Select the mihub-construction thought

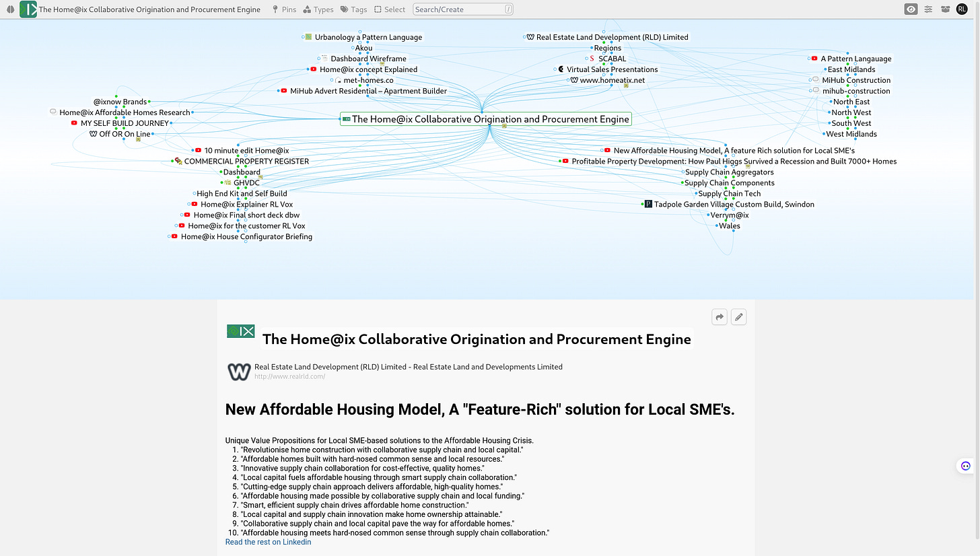(856, 91)
